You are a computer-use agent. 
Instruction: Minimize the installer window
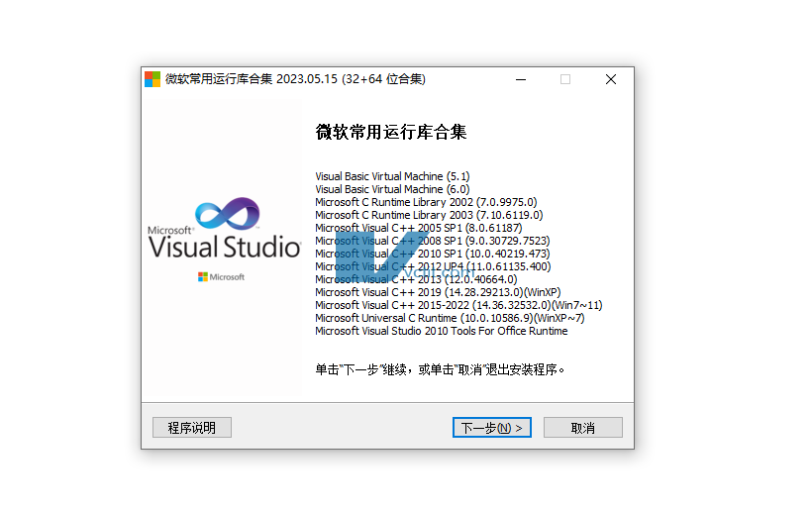(x=521, y=79)
